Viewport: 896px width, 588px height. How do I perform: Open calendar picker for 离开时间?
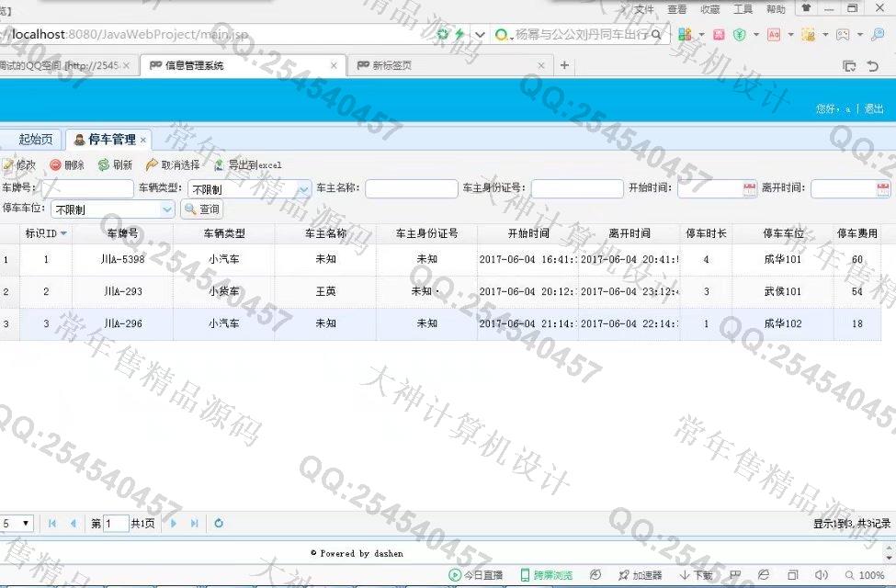pyautogui.click(x=883, y=189)
